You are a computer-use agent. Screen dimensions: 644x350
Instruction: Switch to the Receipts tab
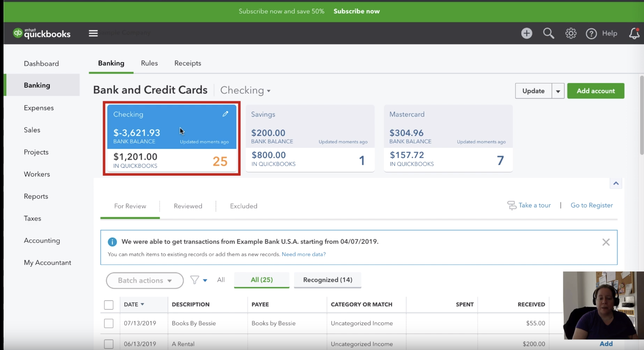pyautogui.click(x=188, y=63)
